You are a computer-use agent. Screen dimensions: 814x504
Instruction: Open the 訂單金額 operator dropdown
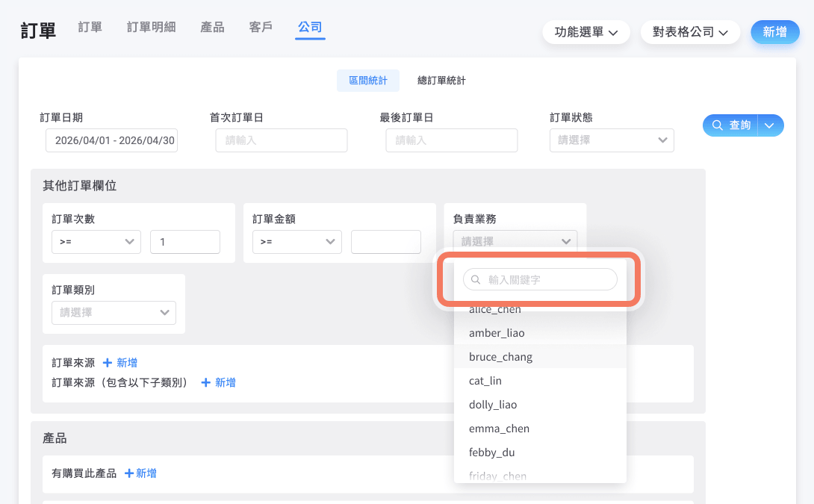(297, 242)
